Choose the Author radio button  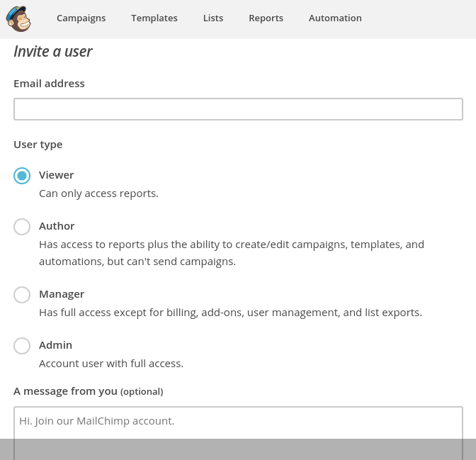22,227
